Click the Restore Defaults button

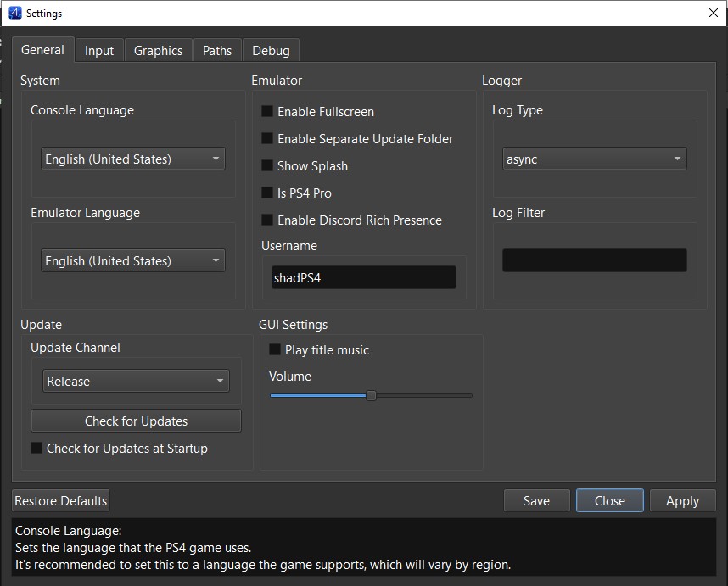click(x=61, y=500)
